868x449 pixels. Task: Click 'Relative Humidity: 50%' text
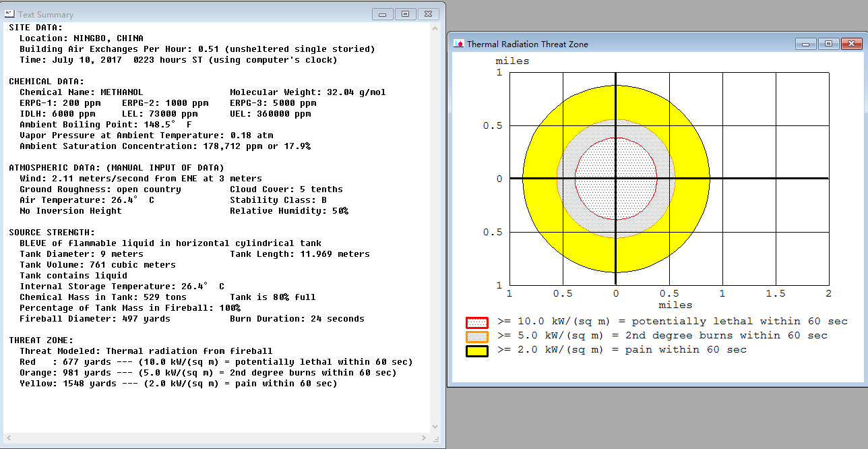pos(289,211)
